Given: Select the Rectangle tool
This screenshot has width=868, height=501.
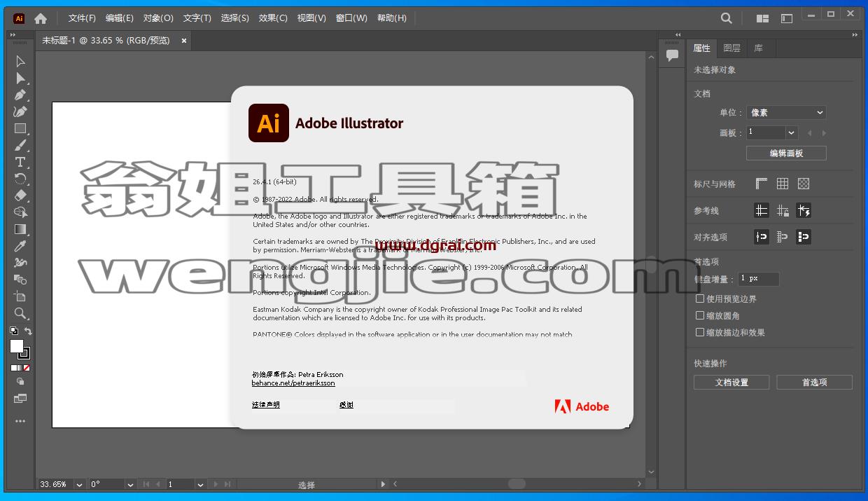Looking at the screenshot, I should pyautogui.click(x=20, y=129).
